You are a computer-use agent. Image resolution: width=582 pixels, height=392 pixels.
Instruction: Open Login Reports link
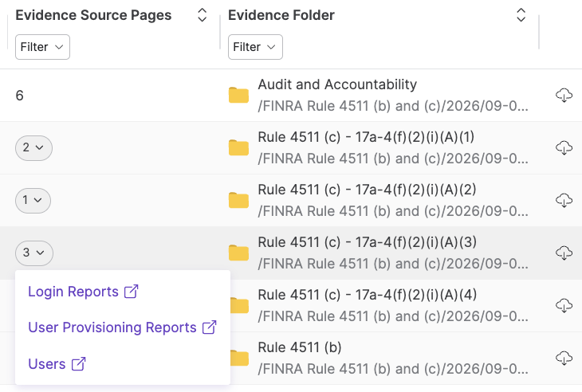83,292
